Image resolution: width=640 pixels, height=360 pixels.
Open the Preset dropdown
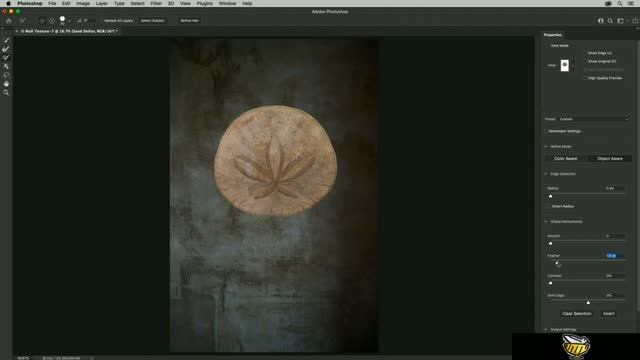coord(593,119)
